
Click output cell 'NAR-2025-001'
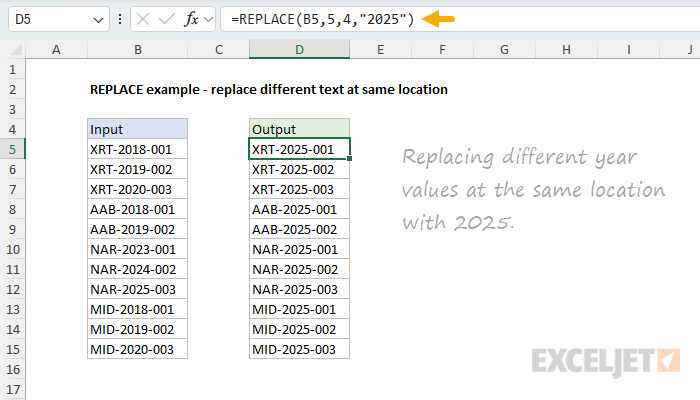pyautogui.click(x=299, y=249)
